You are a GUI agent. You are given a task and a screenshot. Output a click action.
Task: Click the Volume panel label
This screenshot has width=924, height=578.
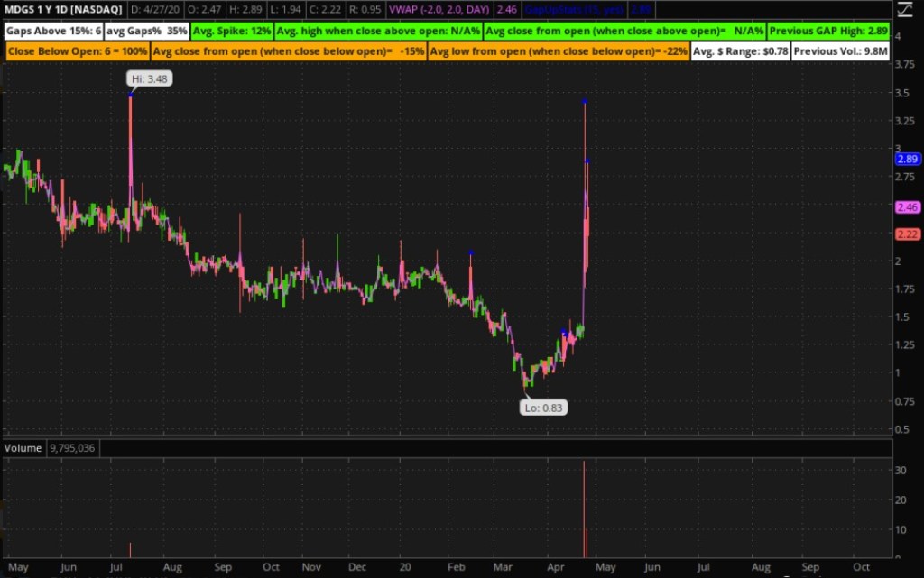click(x=22, y=447)
